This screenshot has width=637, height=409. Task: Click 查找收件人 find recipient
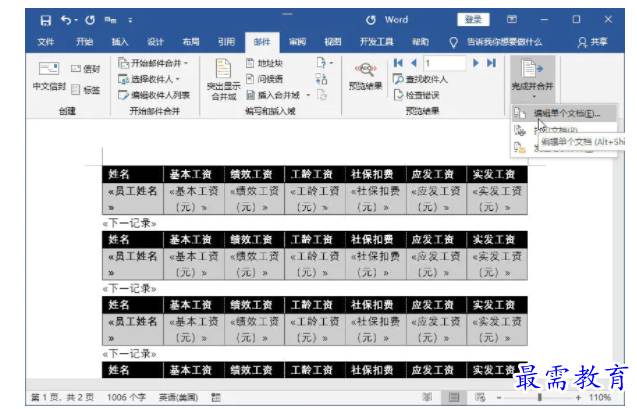(420, 79)
